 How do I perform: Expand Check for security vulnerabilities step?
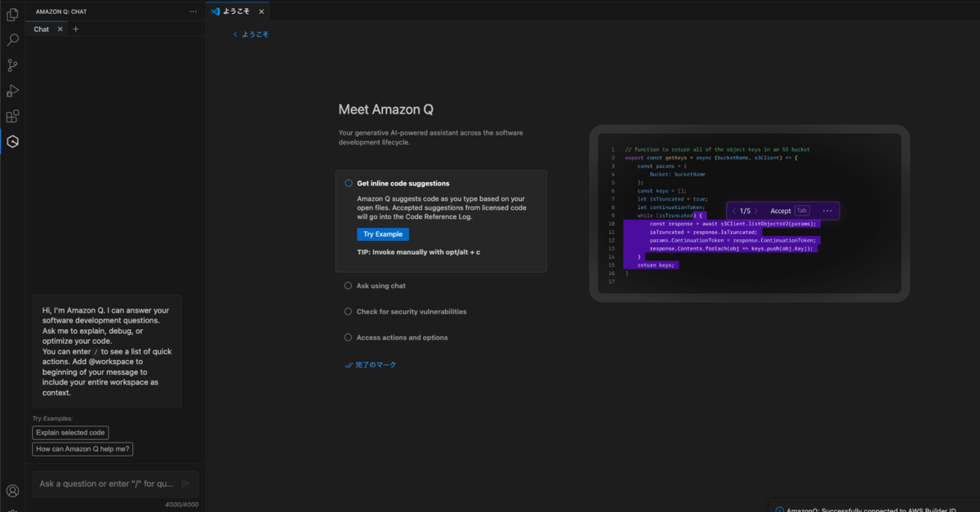(x=412, y=312)
